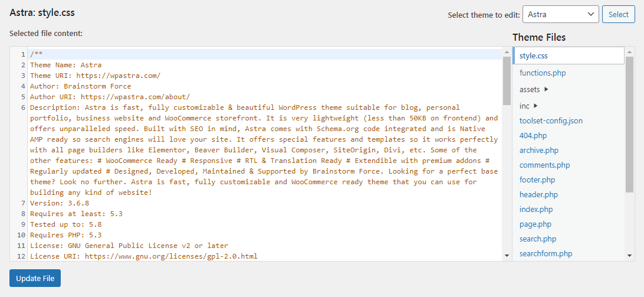Click the Theme Files list scrollbar thumb

630,124
